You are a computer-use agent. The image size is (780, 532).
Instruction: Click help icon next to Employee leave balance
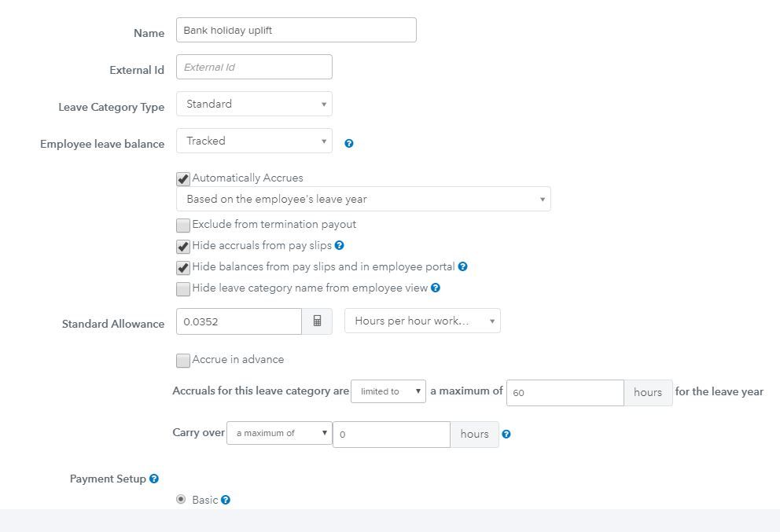(349, 144)
